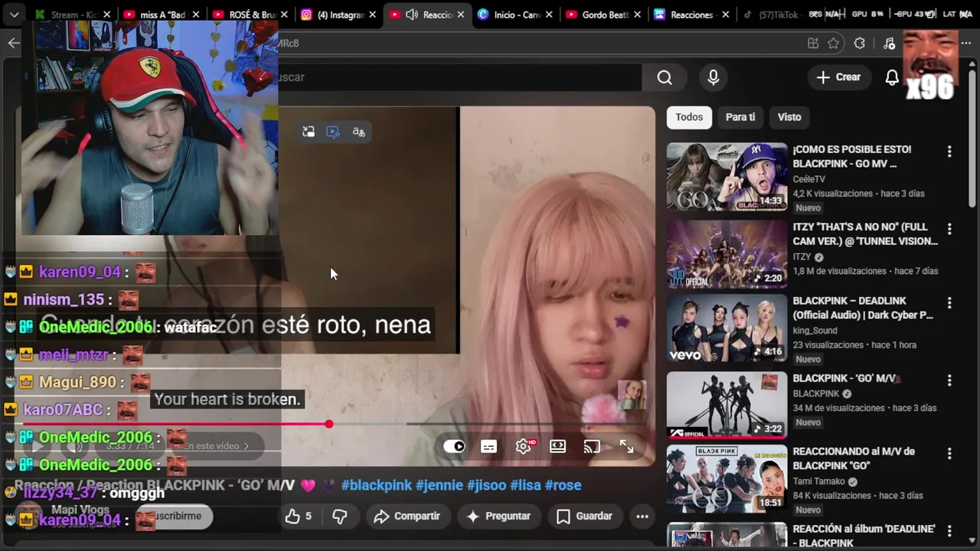The width and height of the screenshot is (980, 551).
Task: Open the Crear button
Action: pos(838,77)
